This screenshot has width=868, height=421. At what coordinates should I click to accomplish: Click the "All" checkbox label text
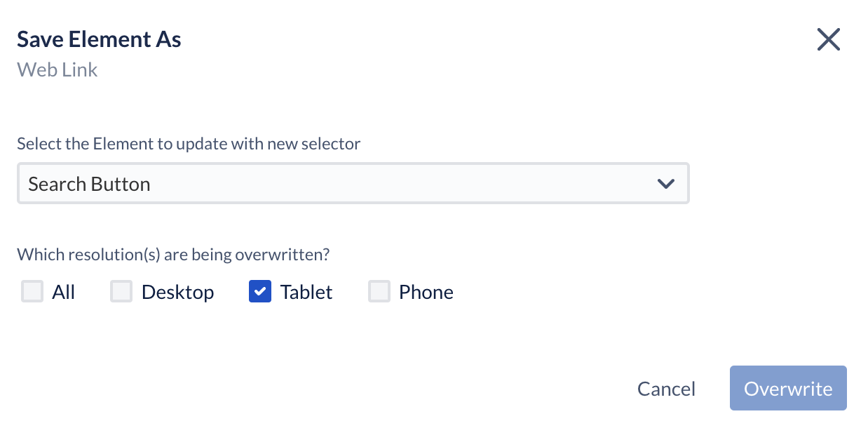pos(63,292)
